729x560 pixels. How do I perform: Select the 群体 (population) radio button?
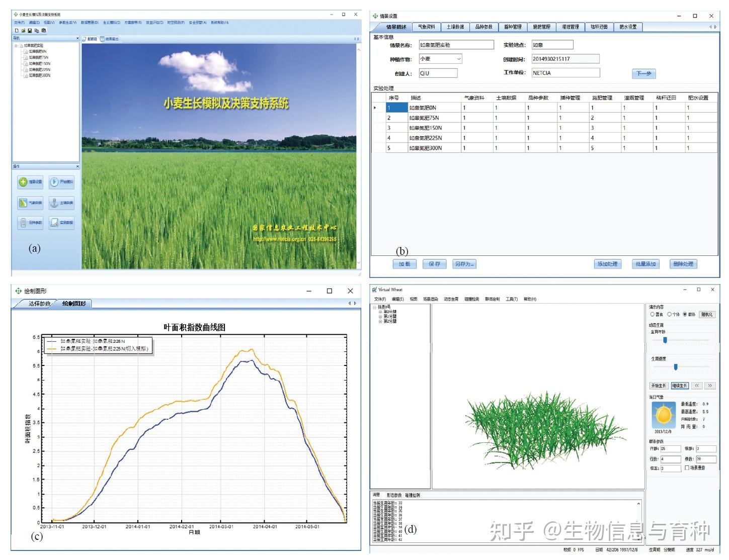click(685, 314)
